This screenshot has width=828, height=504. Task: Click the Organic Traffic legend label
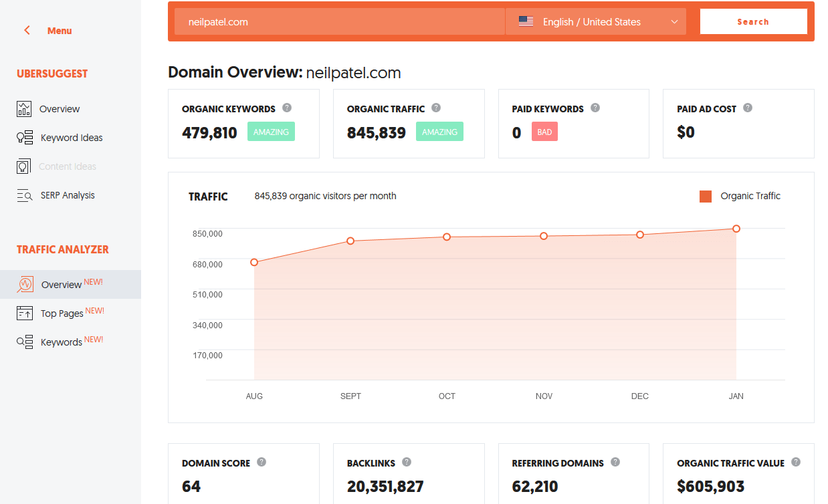[750, 196]
